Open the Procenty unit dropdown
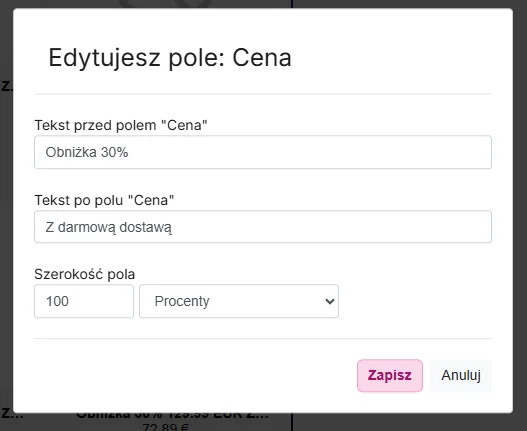This screenshot has width=527, height=431. point(239,301)
